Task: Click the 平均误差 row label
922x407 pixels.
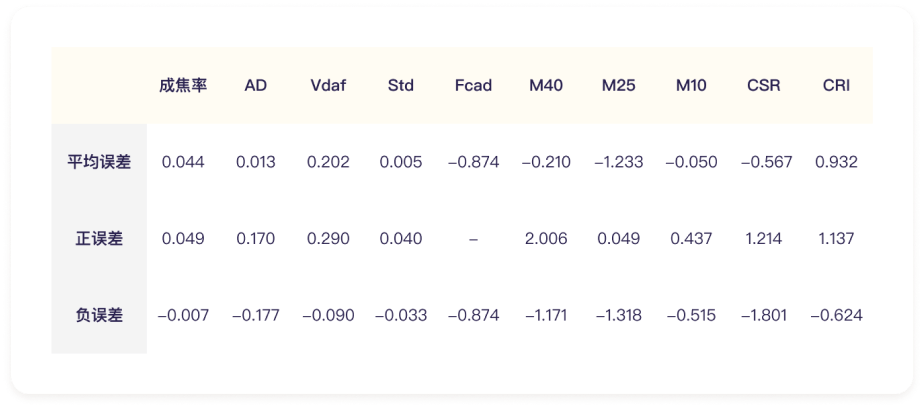Action: (99, 162)
